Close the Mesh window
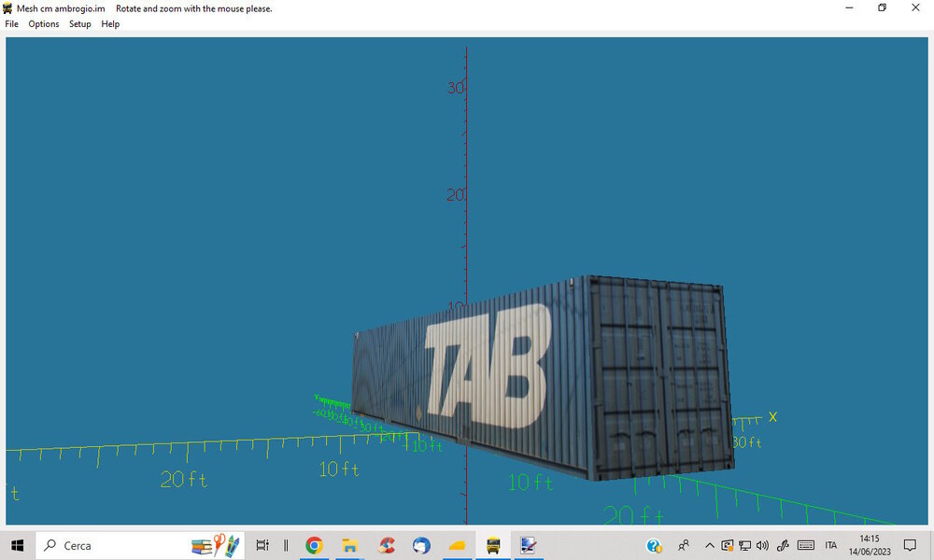The width and height of the screenshot is (934, 560). 915,7
